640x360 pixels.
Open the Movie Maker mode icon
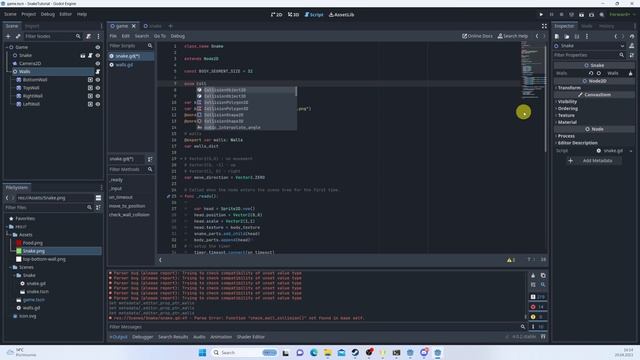click(x=602, y=15)
